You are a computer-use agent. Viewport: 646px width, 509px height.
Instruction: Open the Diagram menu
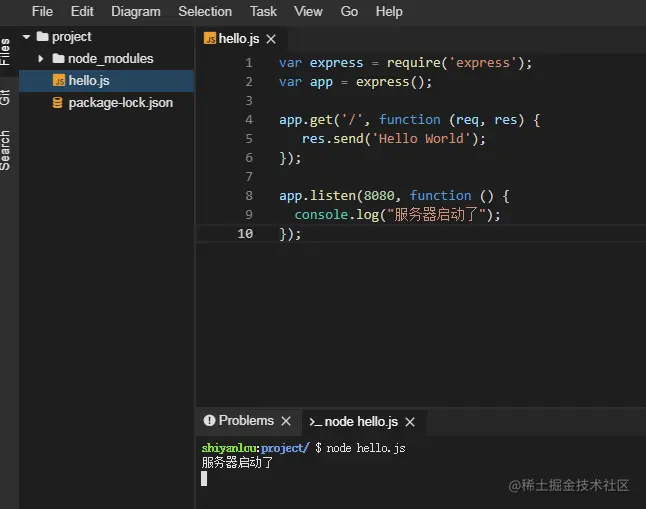[x=136, y=12]
